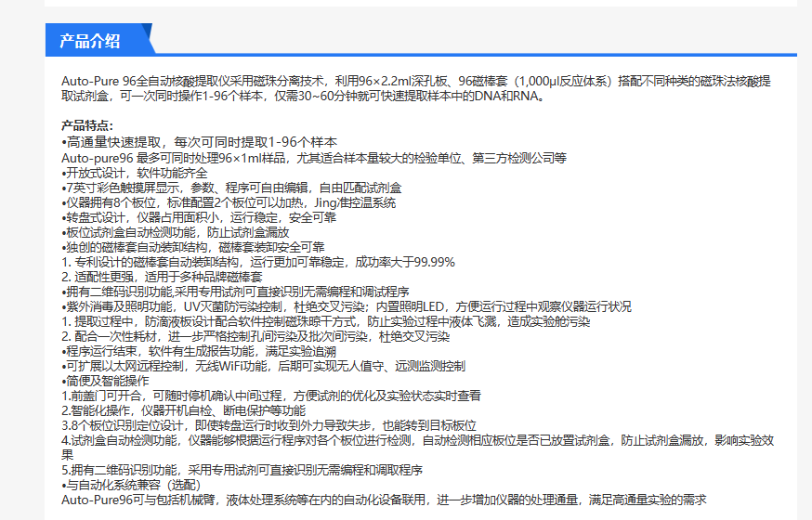Click the 板位试剂盒自动检测功能 bullet line
This screenshot has height=520, width=812.
(x=176, y=232)
